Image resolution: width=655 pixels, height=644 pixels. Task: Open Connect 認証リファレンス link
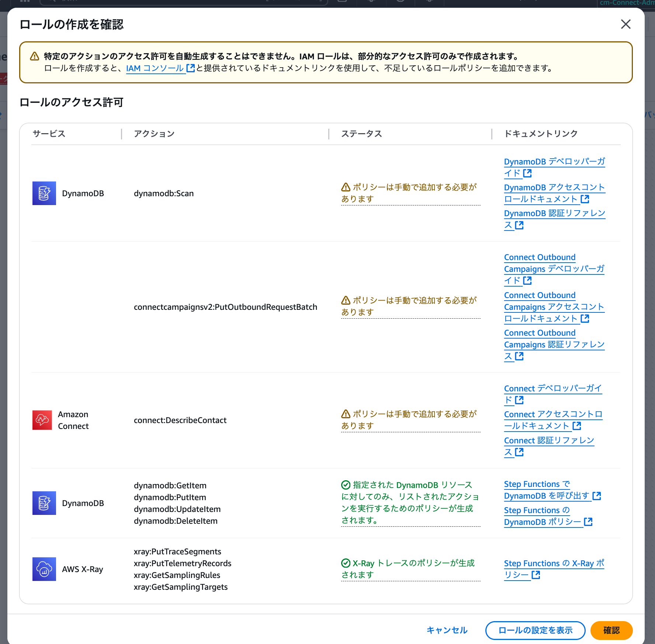pos(549,446)
